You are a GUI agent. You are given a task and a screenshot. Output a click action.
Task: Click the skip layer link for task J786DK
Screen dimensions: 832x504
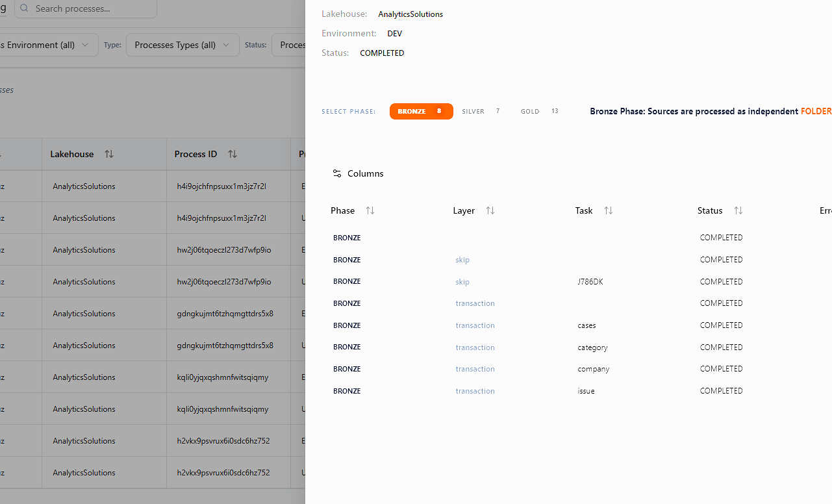pos(462,281)
